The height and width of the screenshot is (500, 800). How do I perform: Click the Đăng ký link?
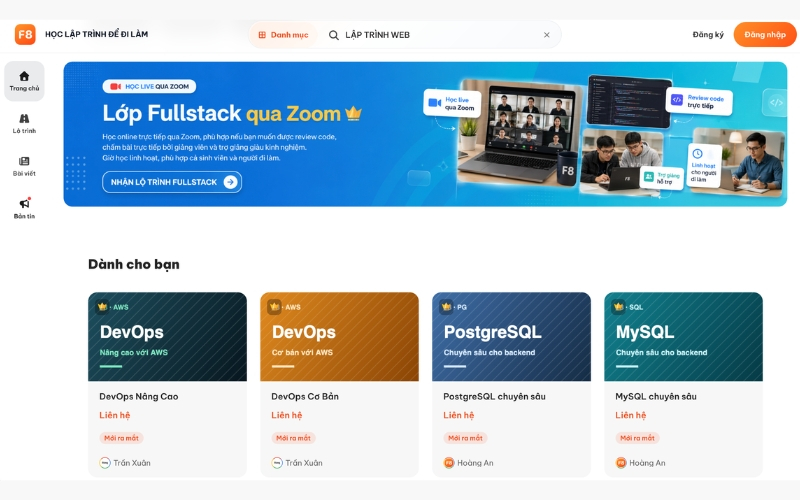[708, 35]
